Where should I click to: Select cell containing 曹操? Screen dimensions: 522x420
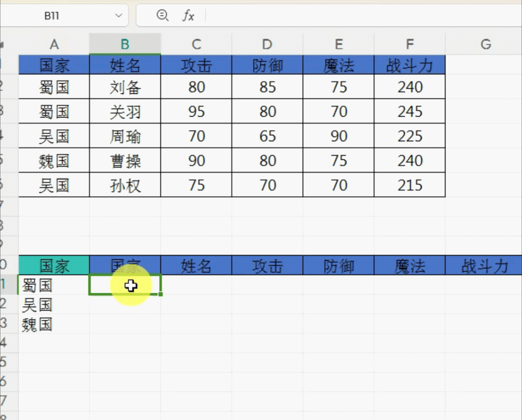pyautogui.click(x=125, y=160)
